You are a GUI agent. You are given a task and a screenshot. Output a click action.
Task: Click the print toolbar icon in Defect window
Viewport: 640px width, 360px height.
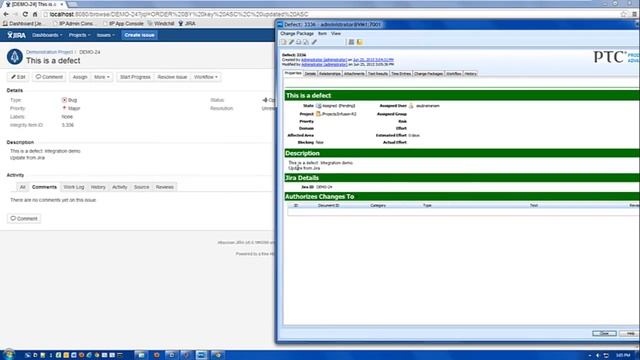[298, 42]
